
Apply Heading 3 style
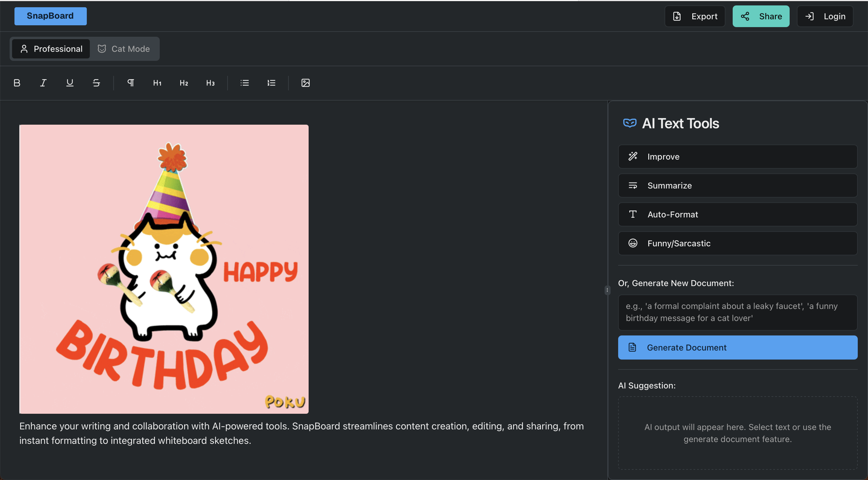[210, 83]
